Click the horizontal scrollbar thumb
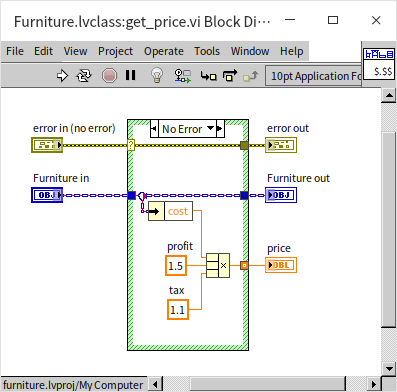 (x=268, y=384)
